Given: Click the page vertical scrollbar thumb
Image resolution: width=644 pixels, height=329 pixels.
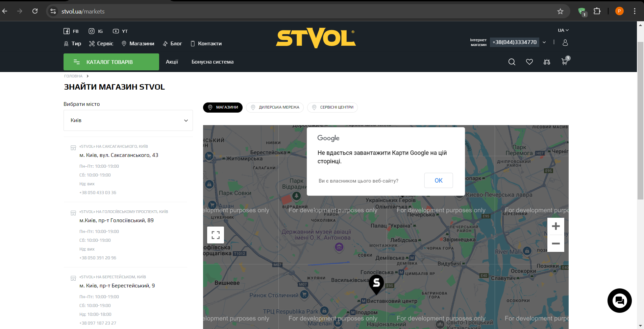Looking at the screenshot, I should [x=640, y=121].
